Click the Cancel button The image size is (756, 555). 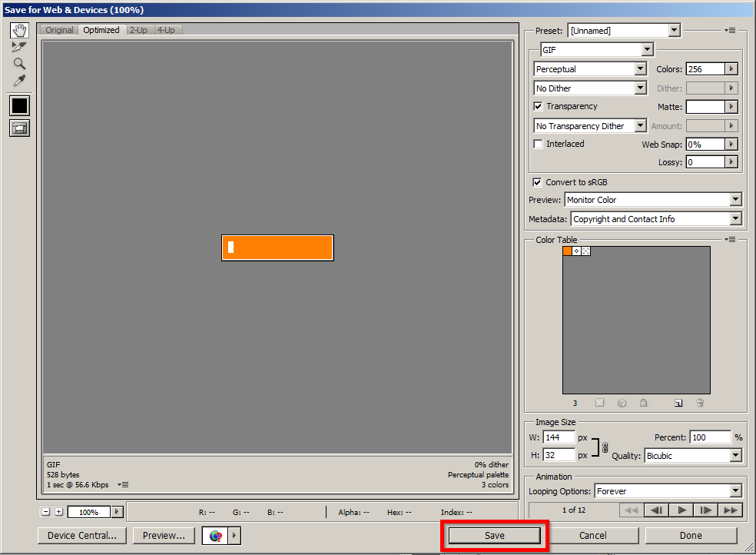click(x=593, y=535)
